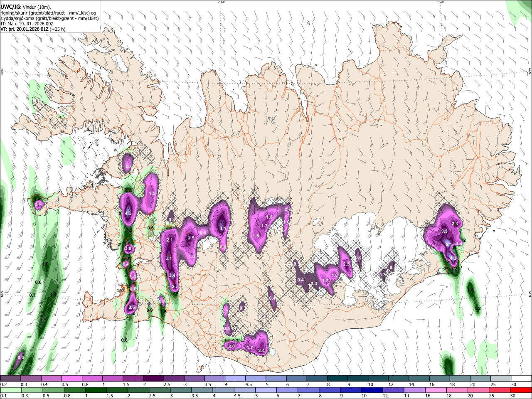Click the 2.9 precipitation value on the map
This screenshot has width=532, height=399.
point(191,238)
